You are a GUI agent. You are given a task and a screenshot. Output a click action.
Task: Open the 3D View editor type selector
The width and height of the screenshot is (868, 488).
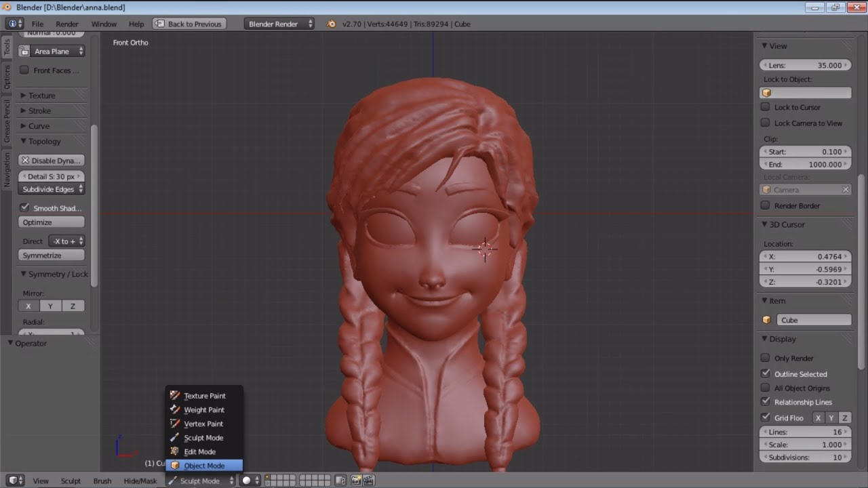coord(14,481)
